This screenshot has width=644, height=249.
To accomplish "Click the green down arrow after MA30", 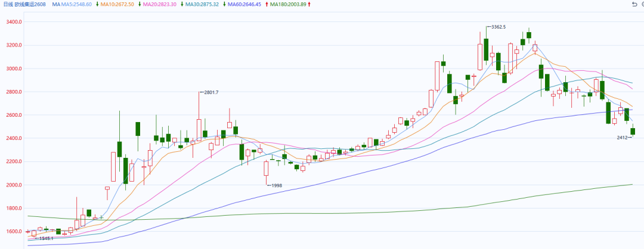I will coord(224,4).
